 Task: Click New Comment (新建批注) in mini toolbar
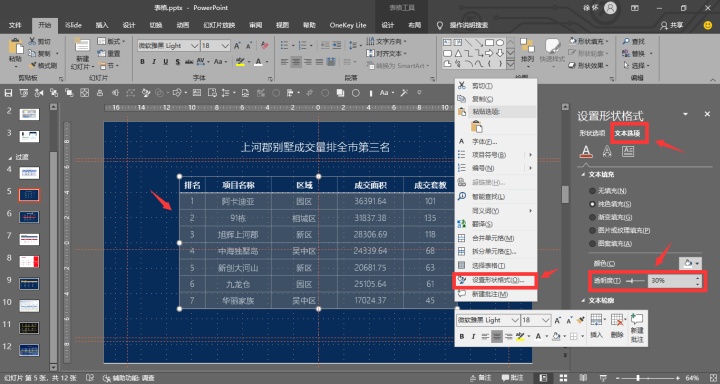pos(637,328)
